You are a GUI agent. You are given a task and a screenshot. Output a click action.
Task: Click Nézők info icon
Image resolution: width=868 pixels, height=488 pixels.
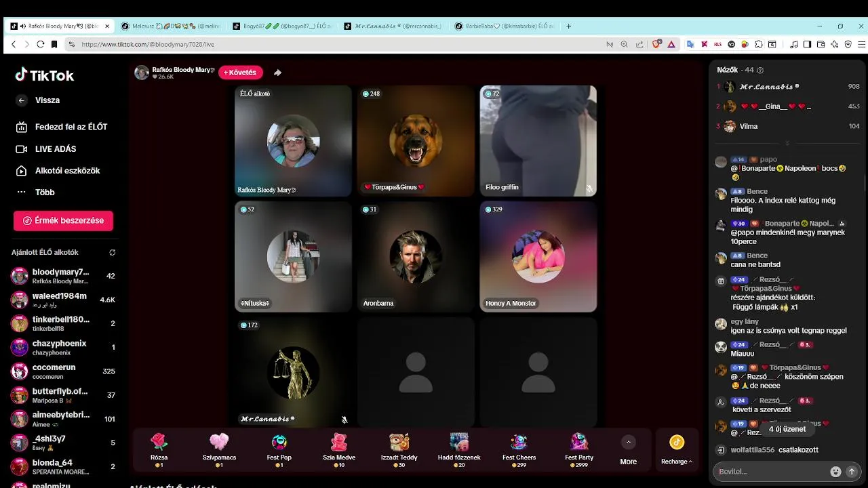pyautogui.click(x=760, y=70)
